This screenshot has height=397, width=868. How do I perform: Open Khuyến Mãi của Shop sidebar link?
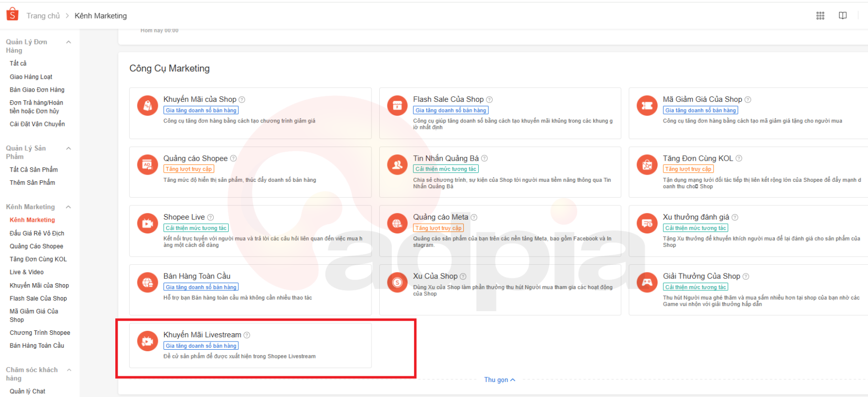coord(40,286)
